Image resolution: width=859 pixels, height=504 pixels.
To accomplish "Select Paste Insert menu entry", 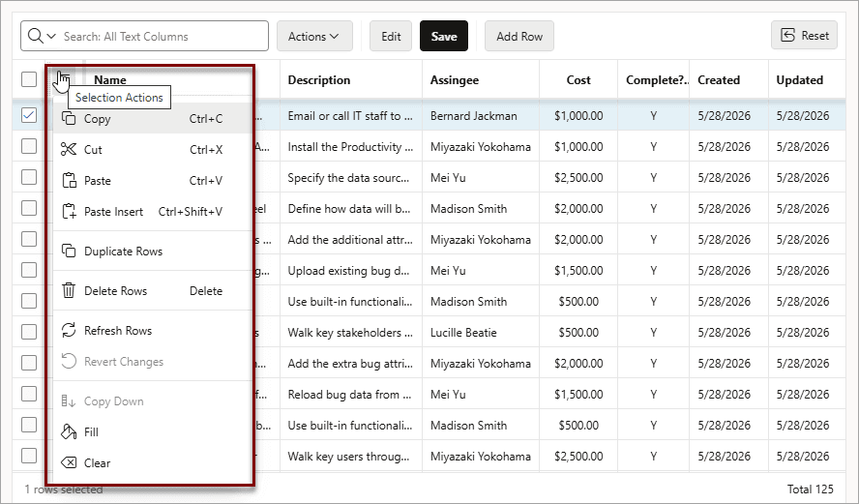I will point(152,212).
